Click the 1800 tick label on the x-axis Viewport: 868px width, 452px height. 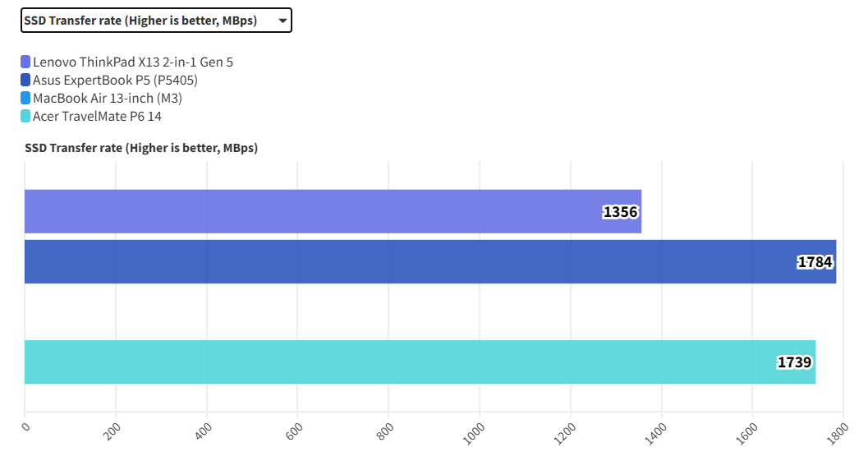coord(838,432)
